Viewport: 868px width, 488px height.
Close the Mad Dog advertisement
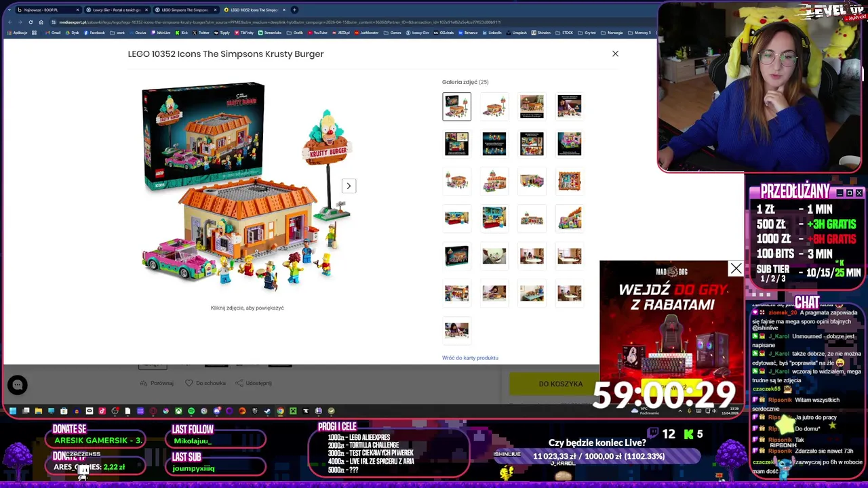[x=736, y=269]
